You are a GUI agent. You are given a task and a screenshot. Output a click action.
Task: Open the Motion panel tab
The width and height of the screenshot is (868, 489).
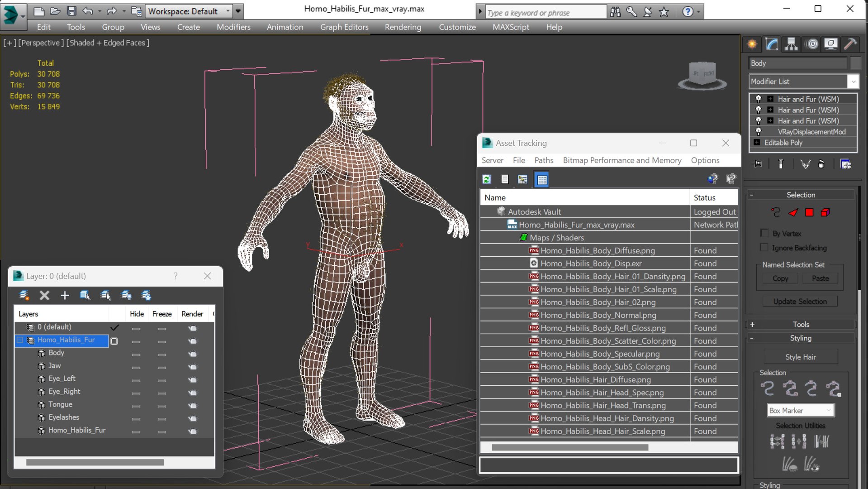(812, 44)
